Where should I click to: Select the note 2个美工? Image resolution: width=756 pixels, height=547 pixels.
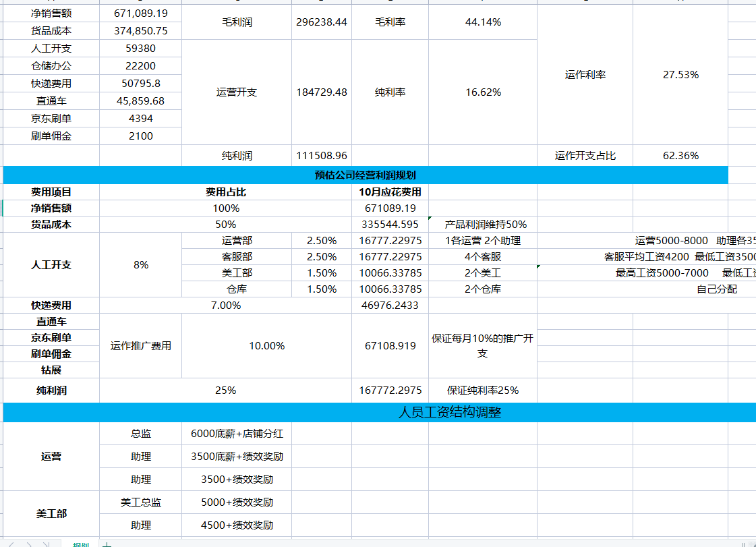[x=483, y=273]
